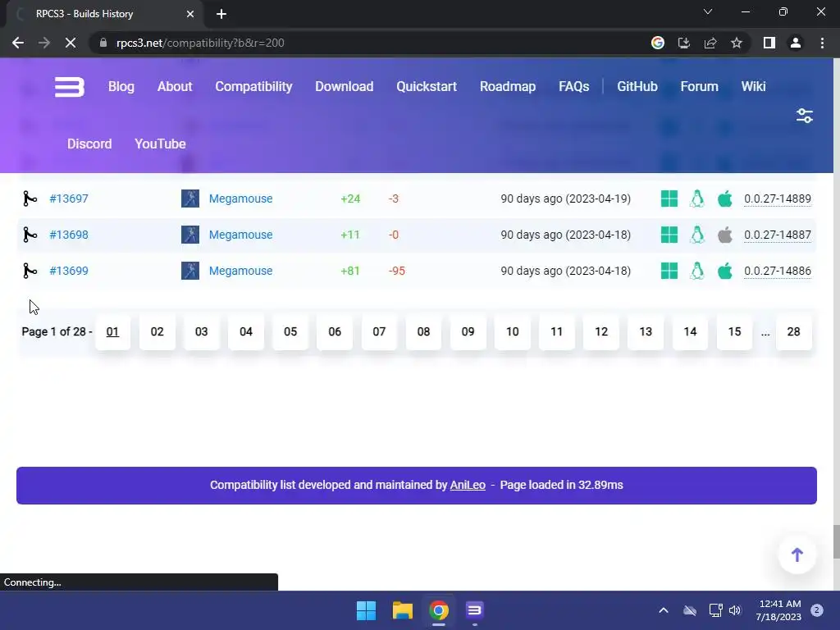Click build version 0.0.27-14886
This screenshot has width=840, height=630.
[x=778, y=271]
